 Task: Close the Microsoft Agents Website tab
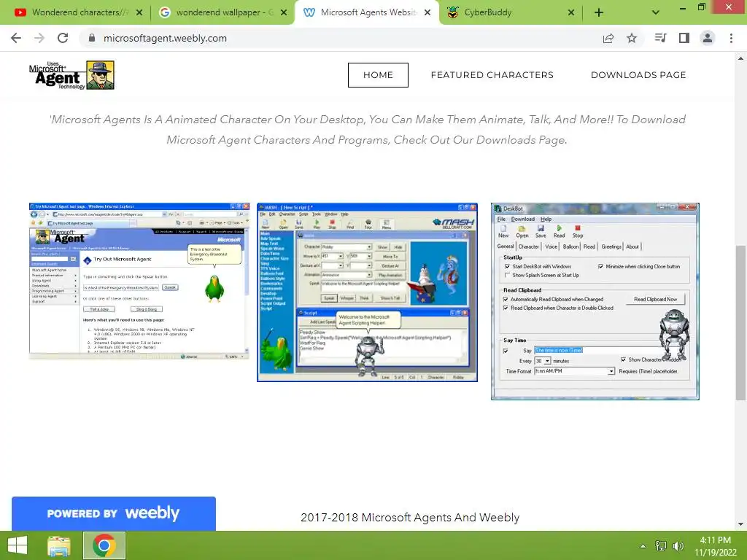point(427,13)
